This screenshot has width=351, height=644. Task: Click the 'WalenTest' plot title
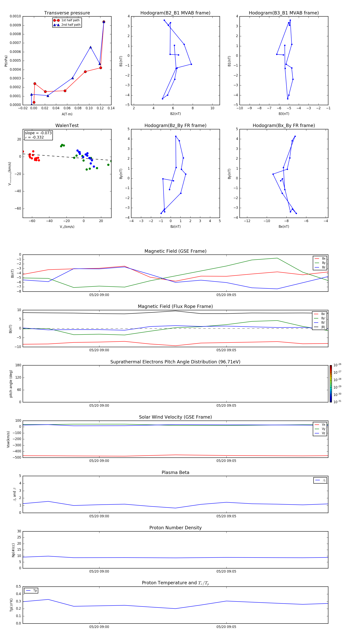pyautogui.click(x=67, y=125)
